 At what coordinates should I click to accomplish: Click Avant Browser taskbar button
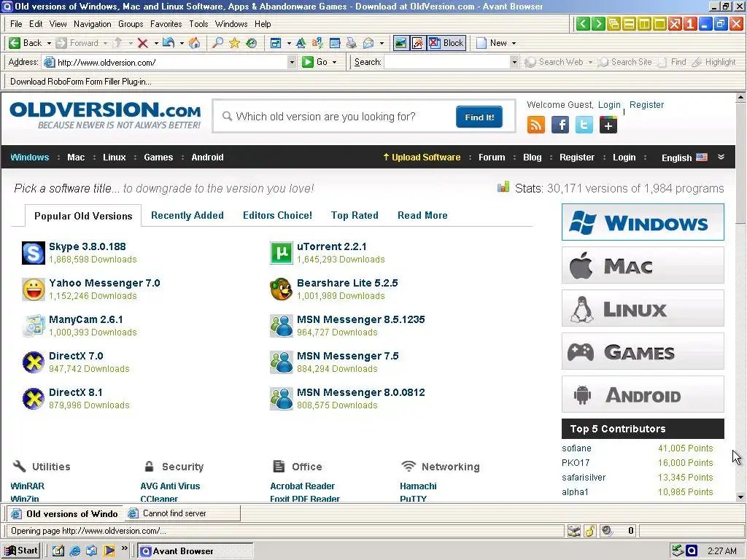[x=196, y=551]
